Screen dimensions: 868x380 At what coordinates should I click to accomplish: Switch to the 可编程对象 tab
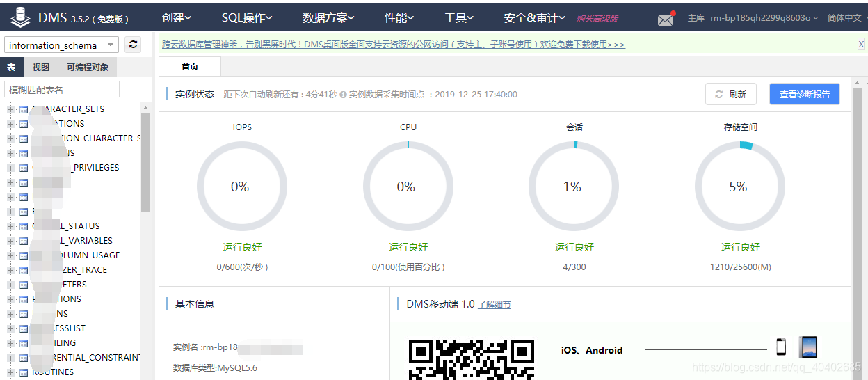pos(88,68)
